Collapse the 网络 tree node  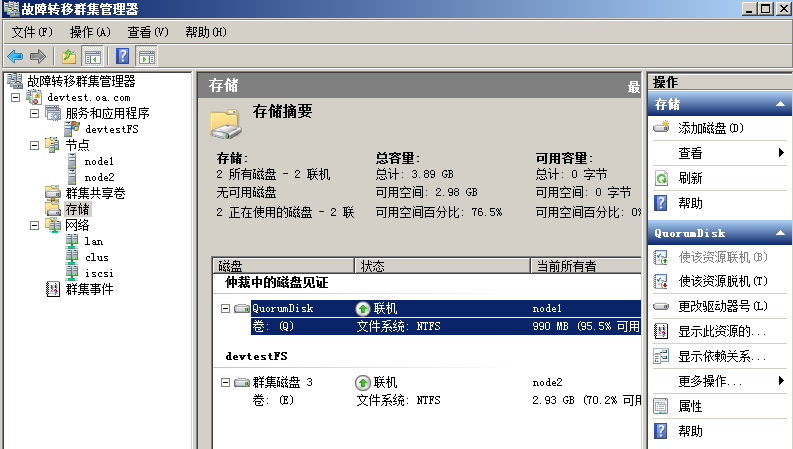click(x=34, y=225)
